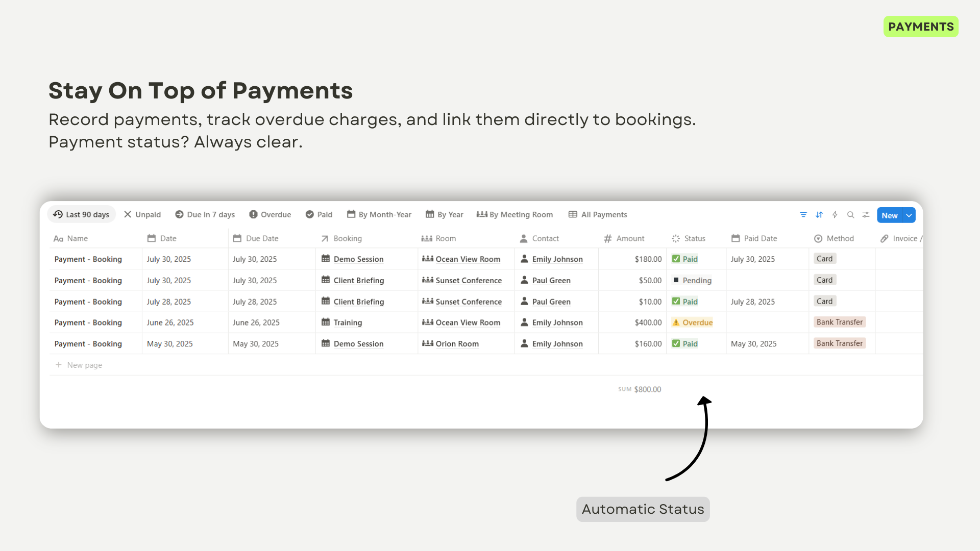Viewport: 980px width, 551px height.
Task: Click the Paid status in $160.00 row
Action: pos(685,344)
